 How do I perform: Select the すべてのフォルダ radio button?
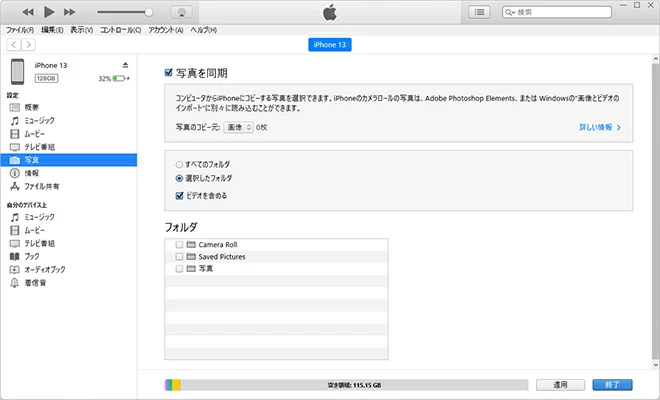point(179,164)
